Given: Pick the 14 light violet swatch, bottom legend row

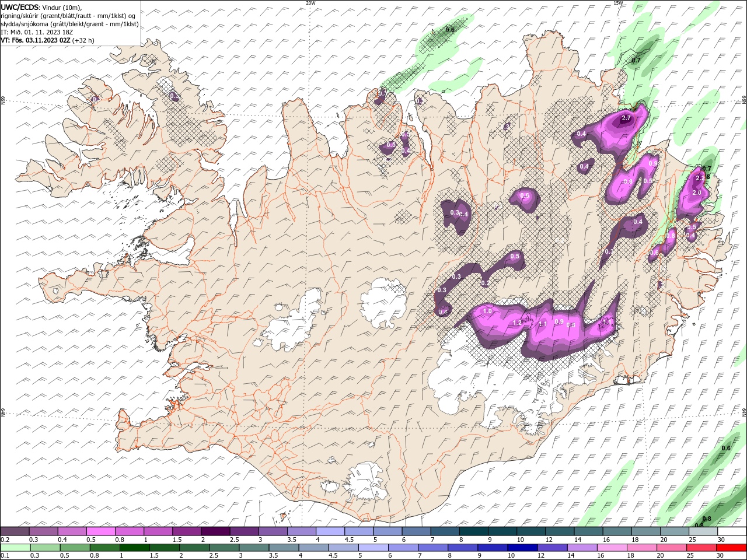Looking at the screenshot, I should pyautogui.click(x=582, y=548).
